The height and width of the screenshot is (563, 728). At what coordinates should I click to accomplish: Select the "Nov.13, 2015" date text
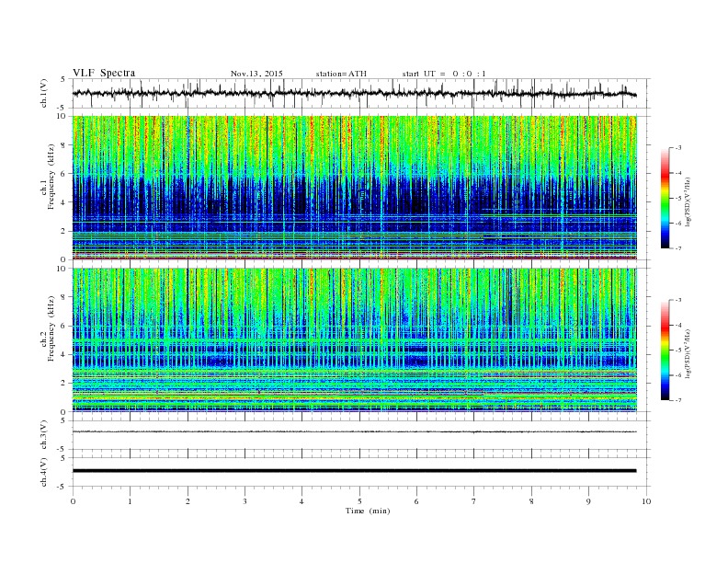(256, 74)
